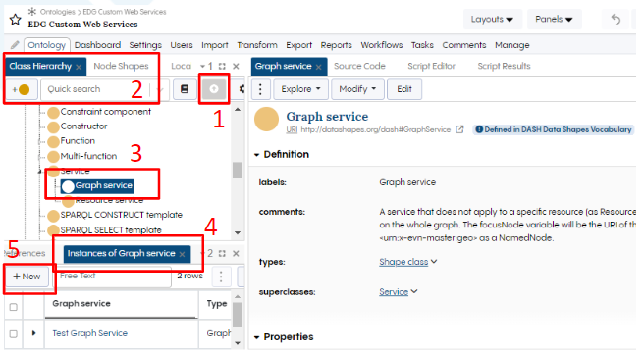Screen dimensions: 644x353
Task: Open the Script Editor tab
Action: (x=431, y=66)
